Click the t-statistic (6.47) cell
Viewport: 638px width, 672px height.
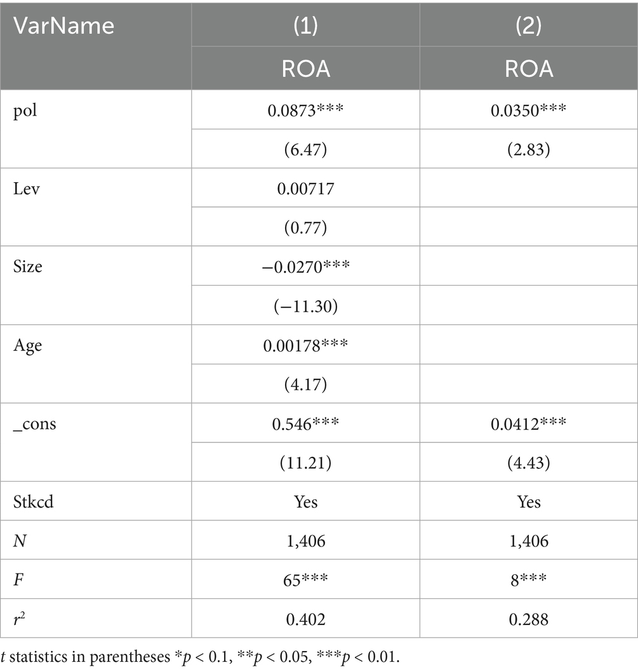[x=305, y=149]
